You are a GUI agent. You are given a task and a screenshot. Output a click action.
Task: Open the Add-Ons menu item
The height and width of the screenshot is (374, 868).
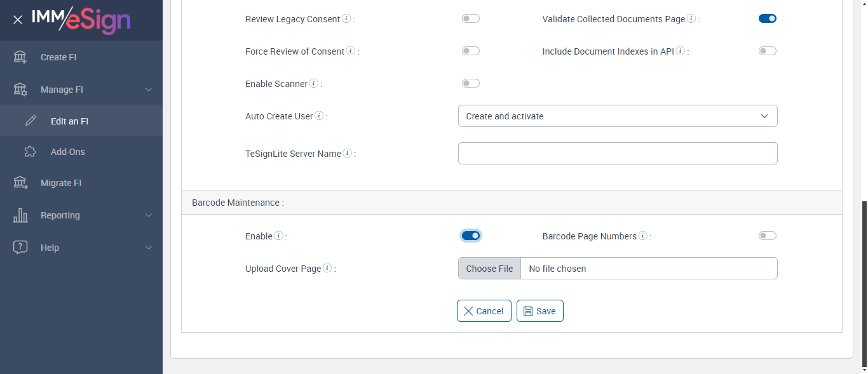pyautogui.click(x=67, y=152)
